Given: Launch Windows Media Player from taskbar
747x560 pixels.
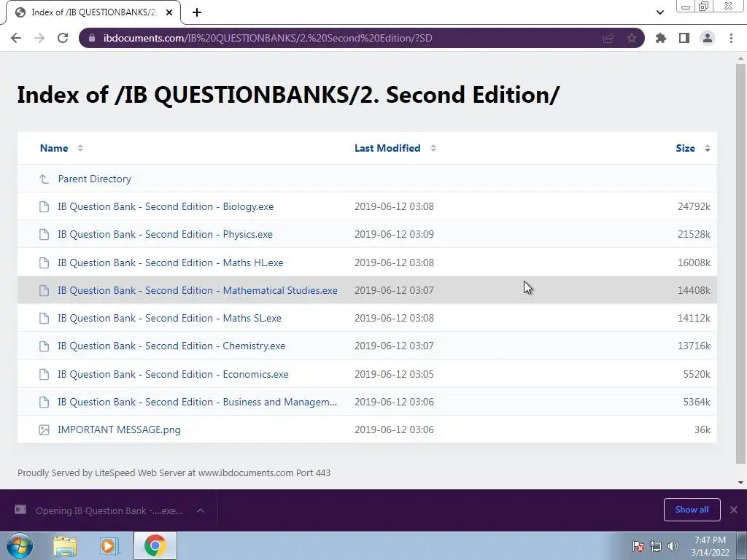Looking at the screenshot, I should pyautogui.click(x=109, y=545).
